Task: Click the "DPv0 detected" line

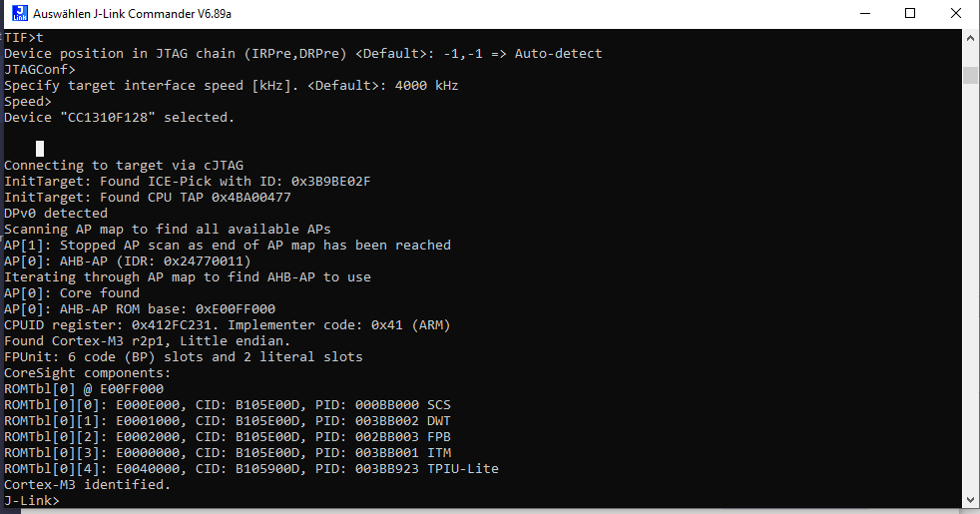Action: tap(56, 214)
